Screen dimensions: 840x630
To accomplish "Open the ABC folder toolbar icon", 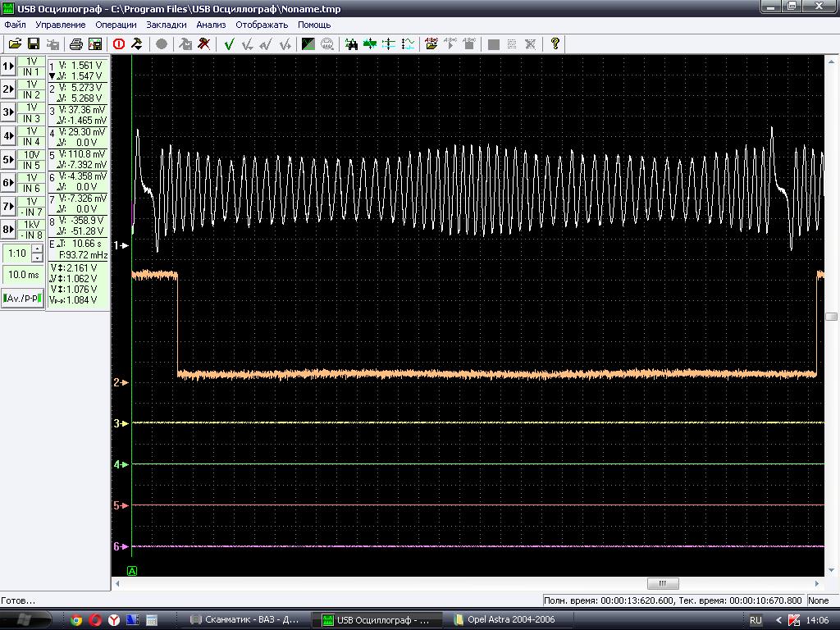I will click(431, 44).
